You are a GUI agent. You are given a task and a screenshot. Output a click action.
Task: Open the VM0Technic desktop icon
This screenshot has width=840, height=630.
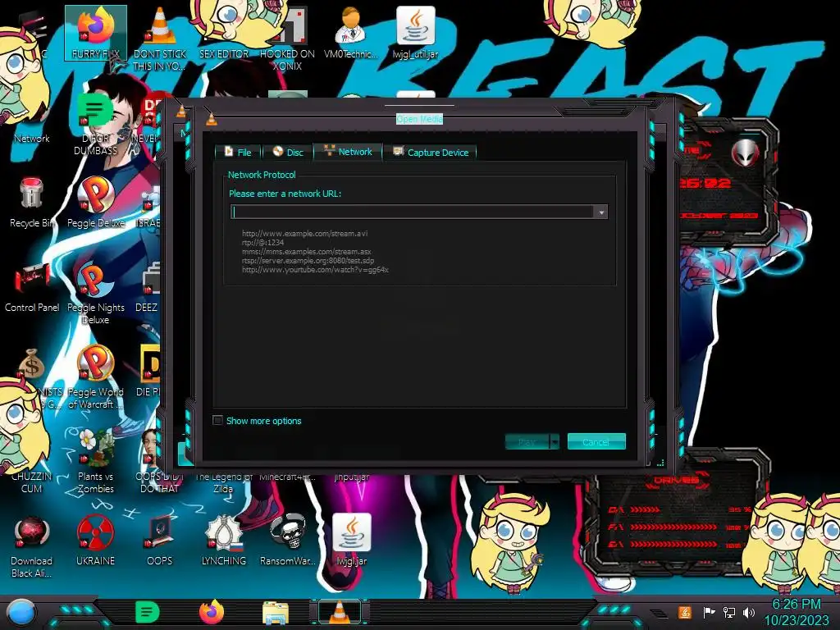(x=351, y=33)
